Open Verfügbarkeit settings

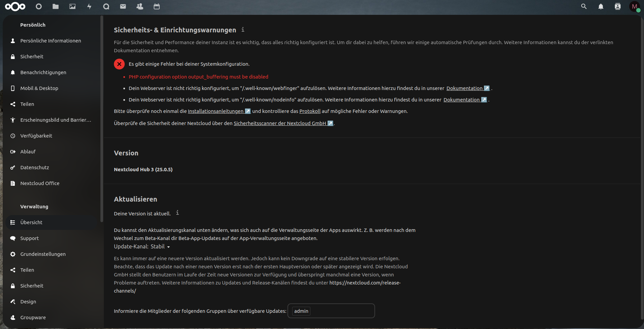coord(51,136)
